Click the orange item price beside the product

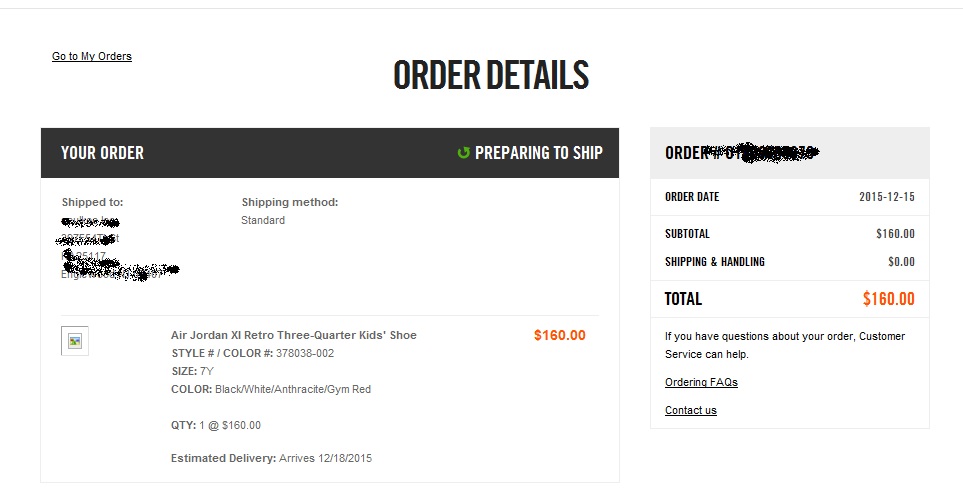pos(559,335)
